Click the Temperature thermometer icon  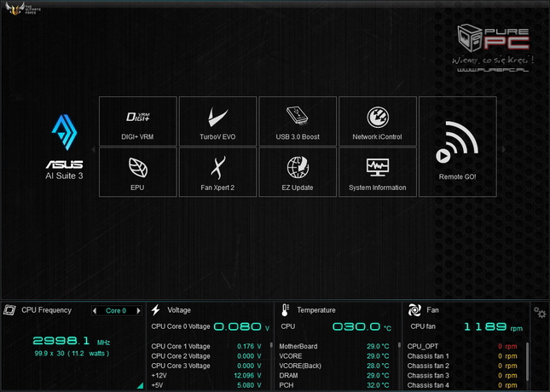point(285,310)
